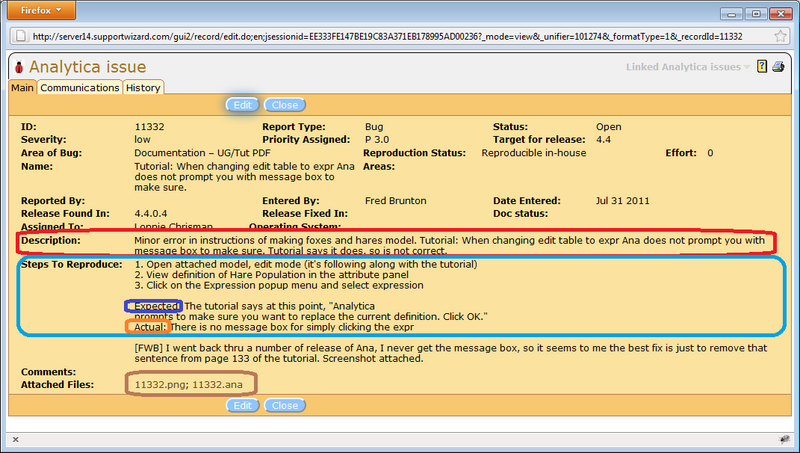Minimize the Firefox window
Image resolution: width=800 pixels, height=453 pixels.
tap(731, 14)
